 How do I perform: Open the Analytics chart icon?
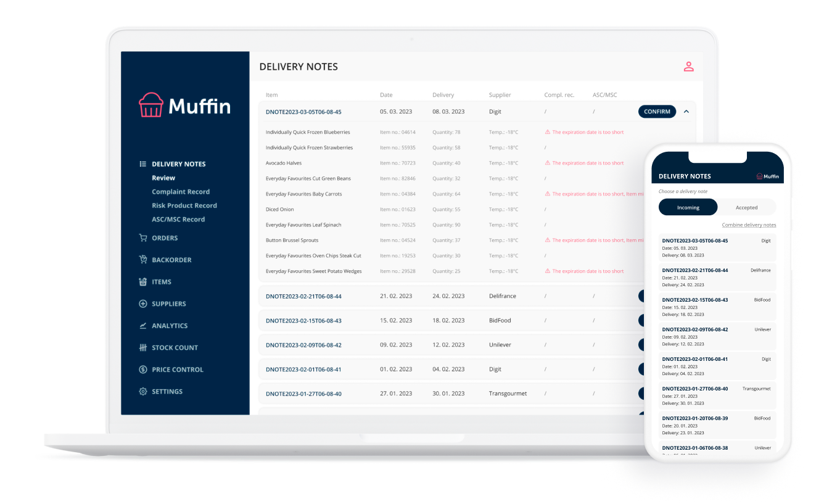[143, 326]
